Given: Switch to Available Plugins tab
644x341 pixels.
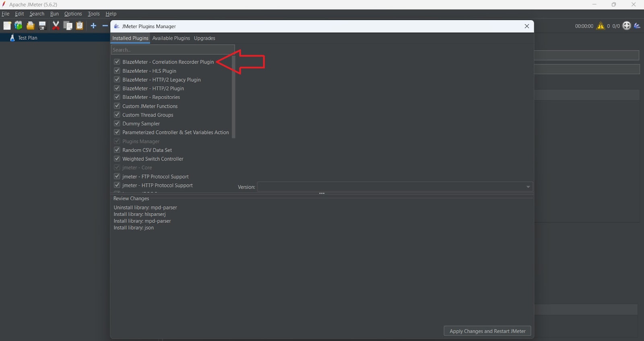Looking at the screenshot, I should coord(171,38).
